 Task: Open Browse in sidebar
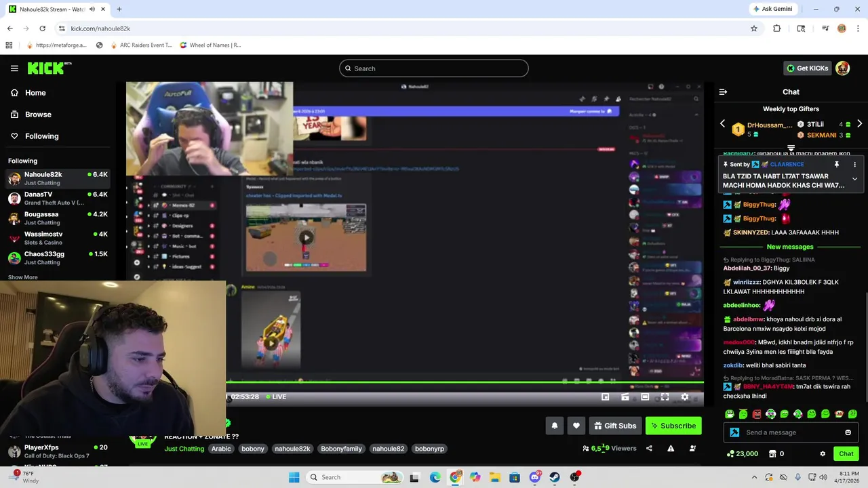point(31,115)
